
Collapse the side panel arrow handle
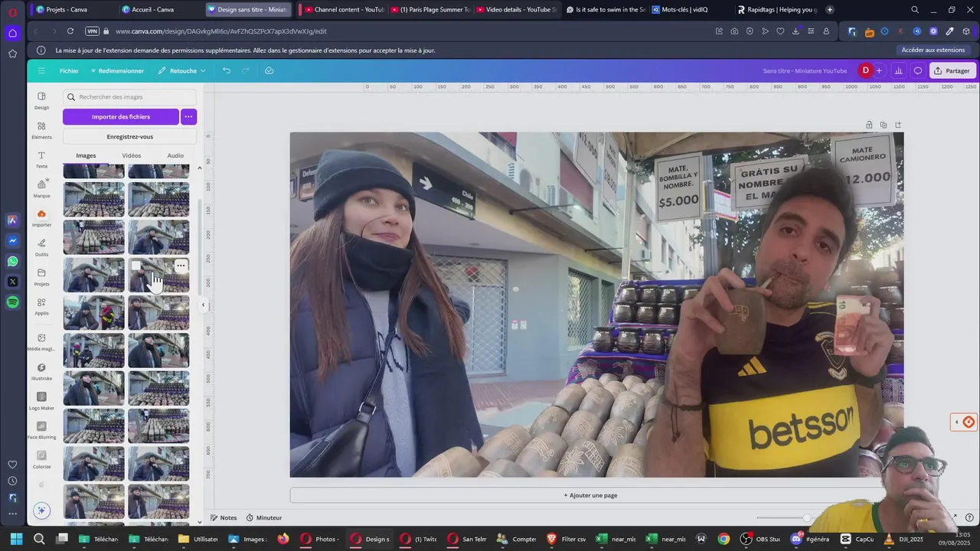pyautogui.click(x=203, y=305)
